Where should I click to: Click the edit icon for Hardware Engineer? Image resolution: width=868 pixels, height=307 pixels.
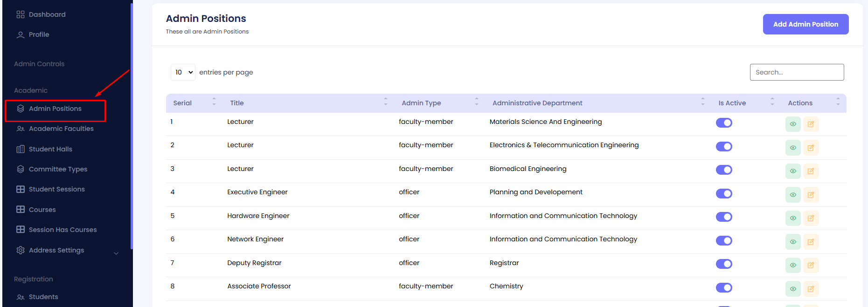pos(811,218)
